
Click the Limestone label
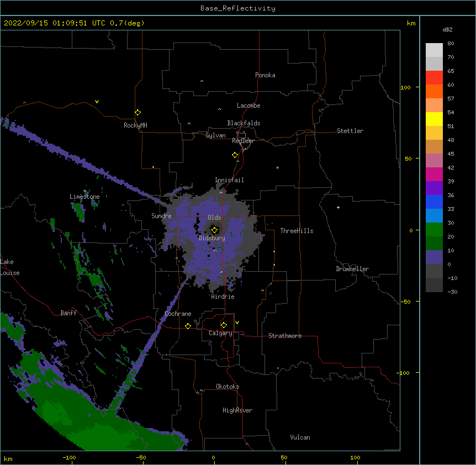click(x=84, y=197)
